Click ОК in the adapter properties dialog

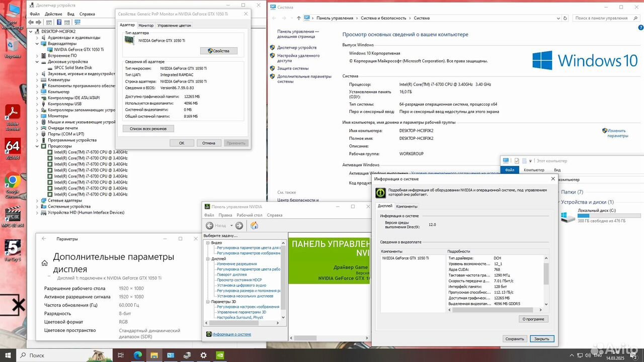[x=182, y=143]
